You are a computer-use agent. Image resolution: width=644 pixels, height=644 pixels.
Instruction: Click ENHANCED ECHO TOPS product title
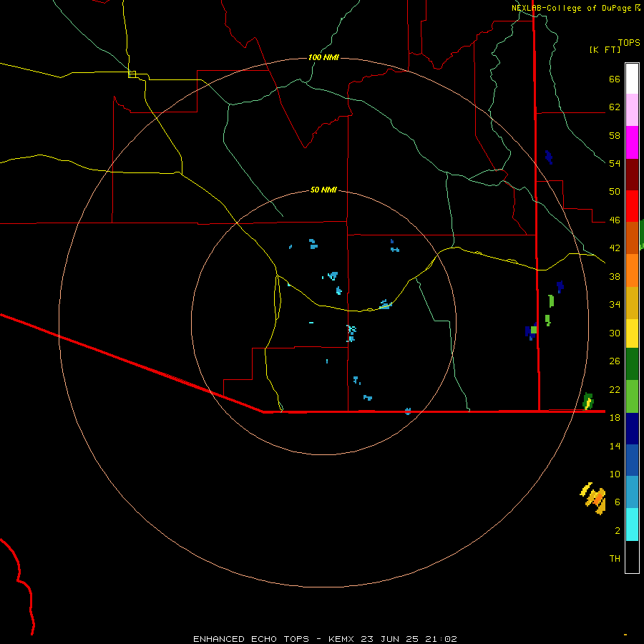251,639
